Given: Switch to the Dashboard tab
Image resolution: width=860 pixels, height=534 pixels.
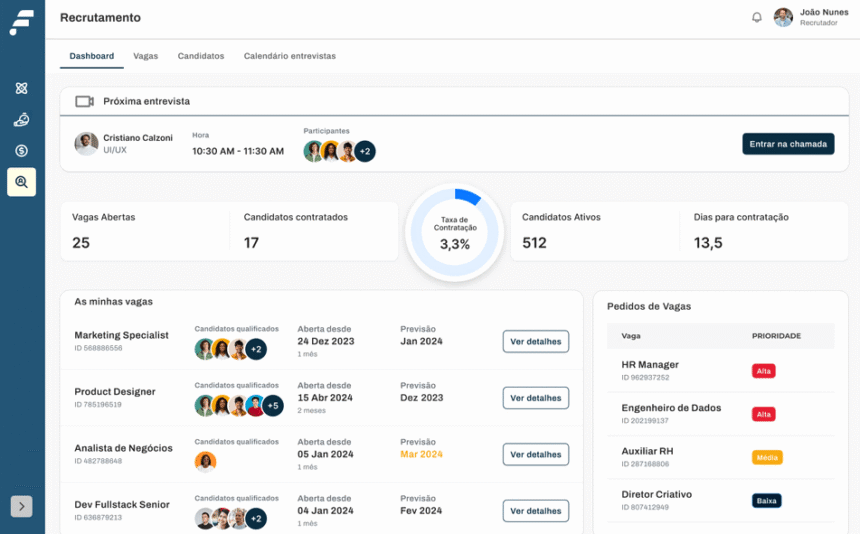Looking at the screenshot, I should point(92,56).
